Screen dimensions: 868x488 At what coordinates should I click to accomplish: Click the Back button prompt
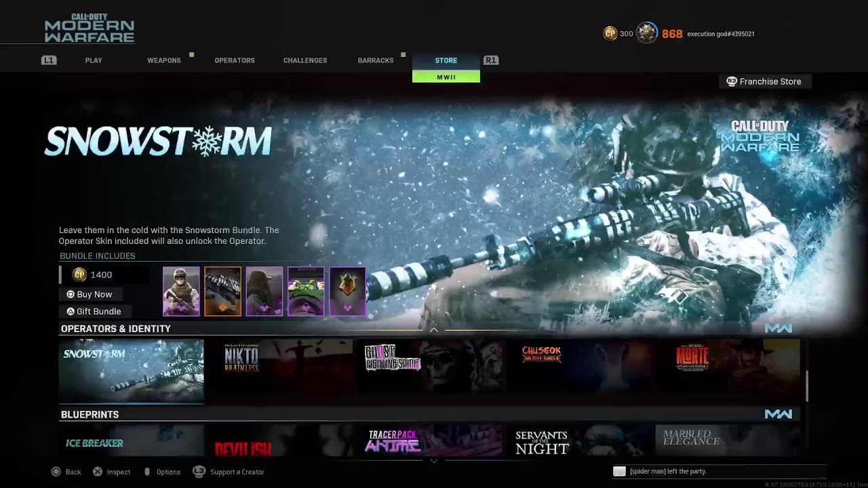click(66, 472)
